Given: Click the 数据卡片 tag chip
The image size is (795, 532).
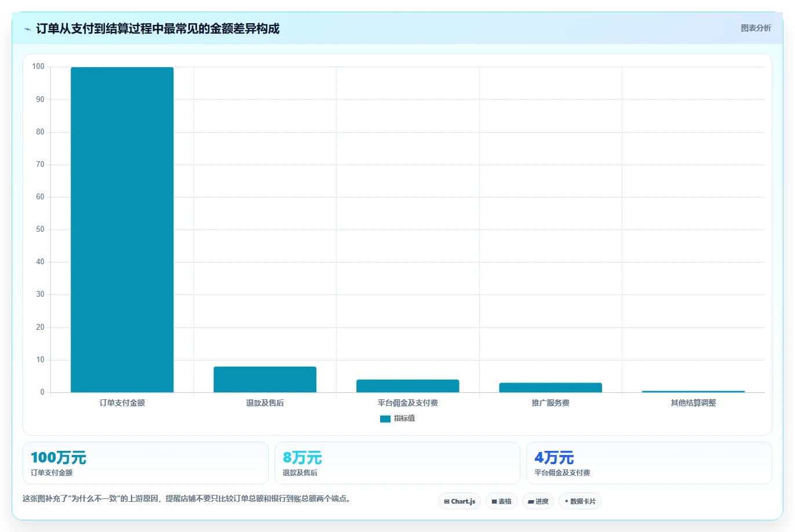Looking at the screenshot, I should pos(580,501).
